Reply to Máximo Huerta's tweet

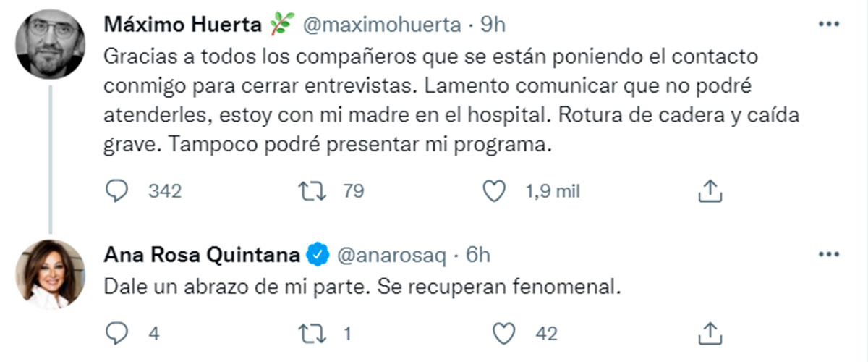pos(116,191)
